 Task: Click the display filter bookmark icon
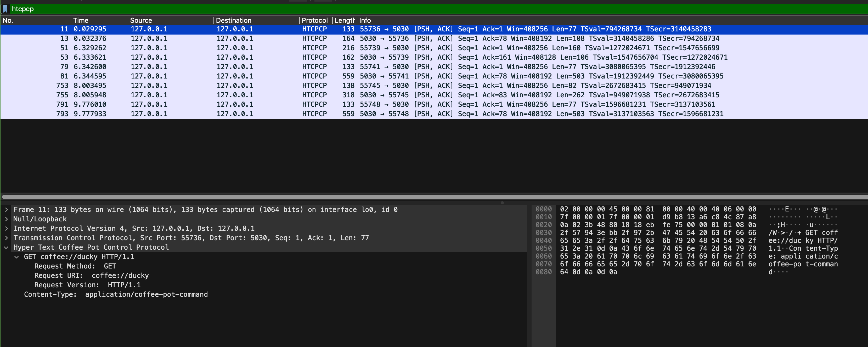(5, 9)
